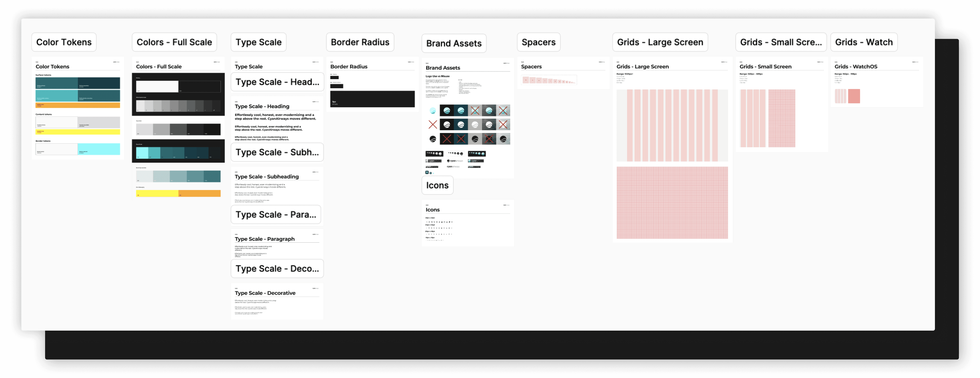Select the large-screen column grid preview
This screenshot has width=980, height=378.
click(x=672, y=125)
